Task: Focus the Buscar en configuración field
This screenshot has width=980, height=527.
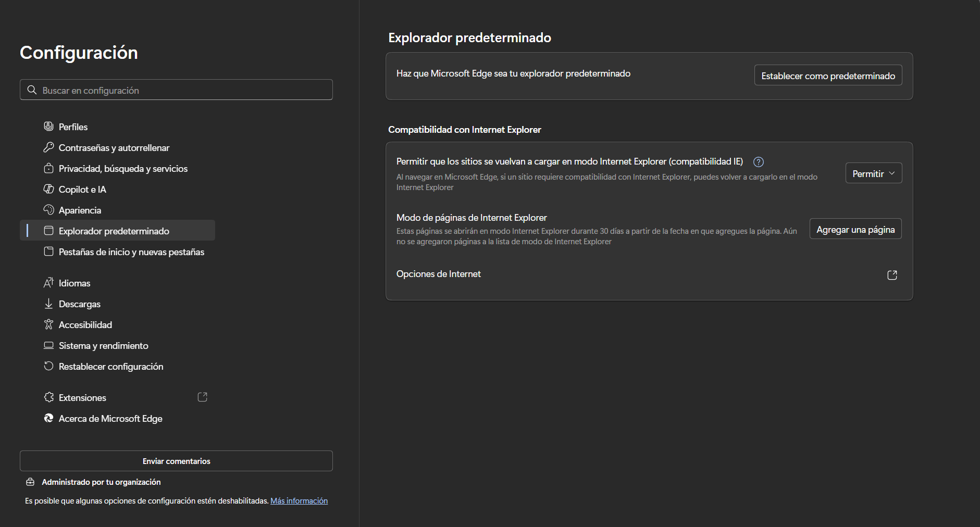Action: click(176, 90)
